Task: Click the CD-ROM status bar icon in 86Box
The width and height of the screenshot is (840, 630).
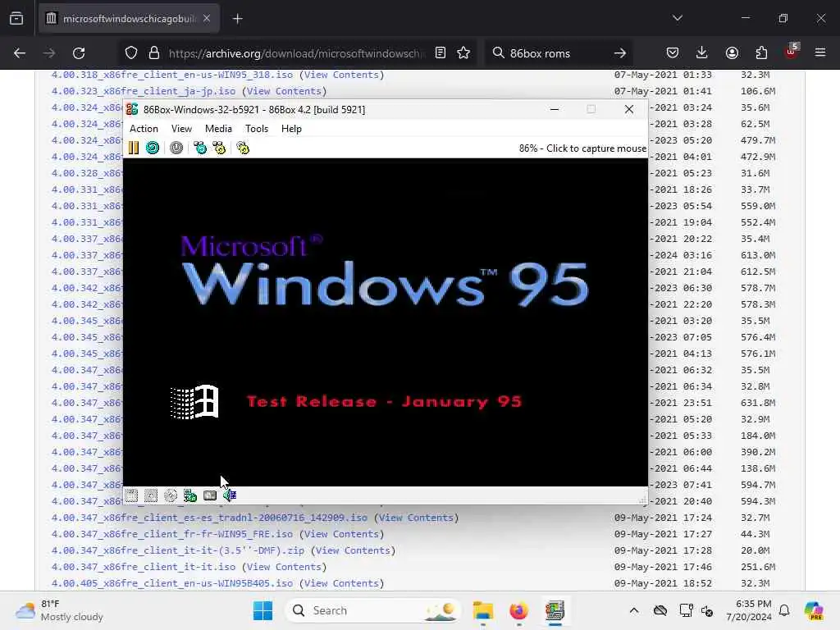Action: [171, 495]
